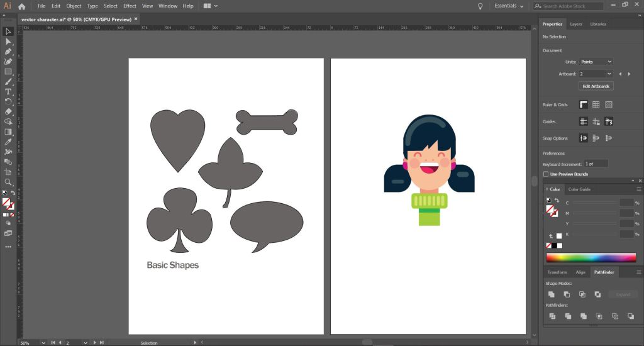Select the Direct Selection tool
Screen dimensions: 644x346
tap(8, 41)
